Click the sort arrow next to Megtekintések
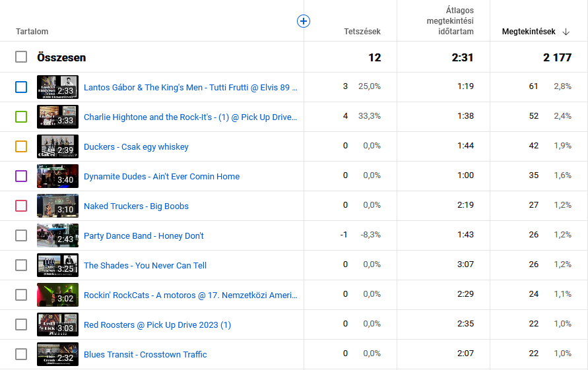Viewport: 588px width, 370px height. [x=566, y=32]
